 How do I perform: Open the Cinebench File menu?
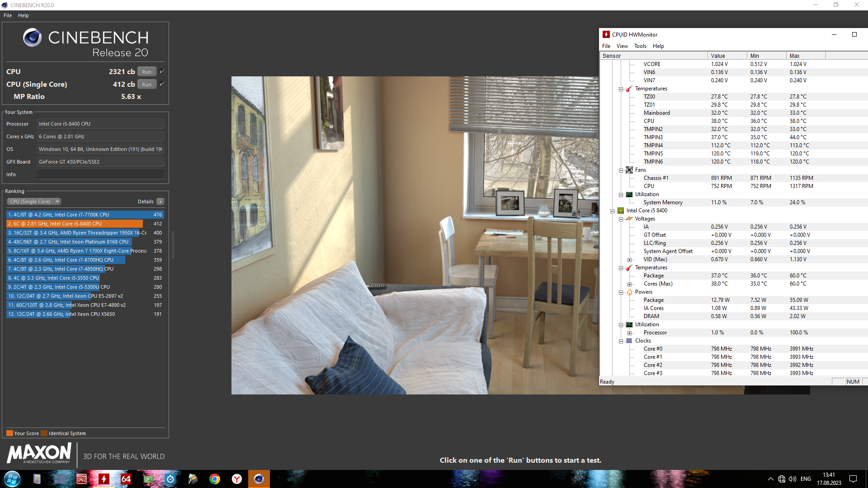[8, 15]
